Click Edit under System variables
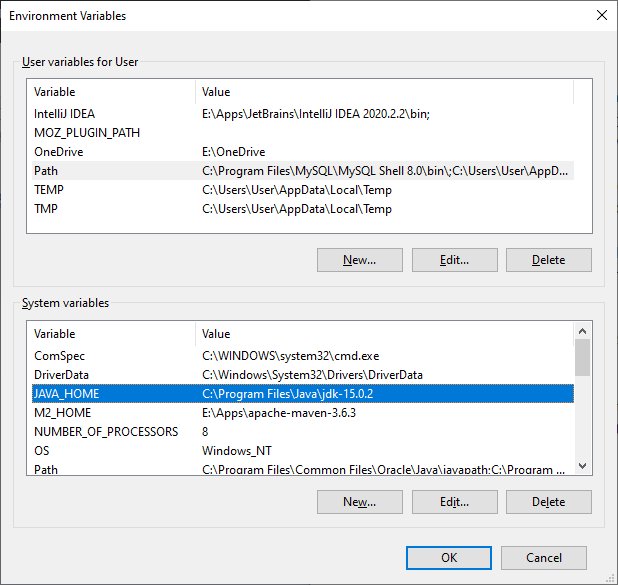The width and height of the screenshot is (618, 585). 454,502
